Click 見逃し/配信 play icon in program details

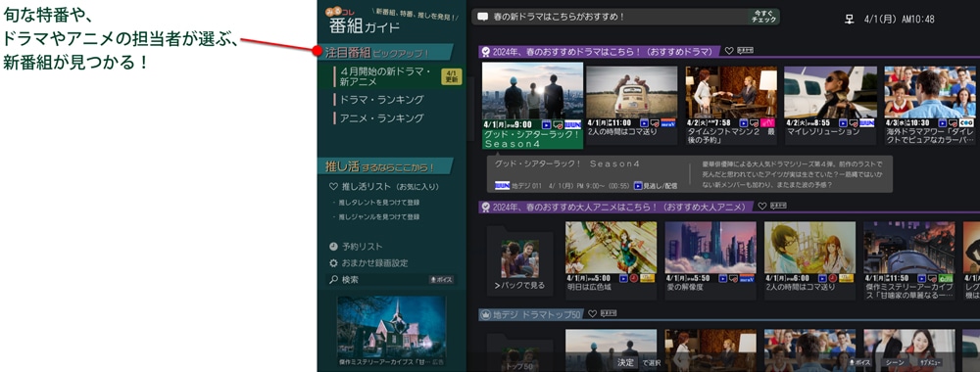pyautogui.click(x=638, y=185)
